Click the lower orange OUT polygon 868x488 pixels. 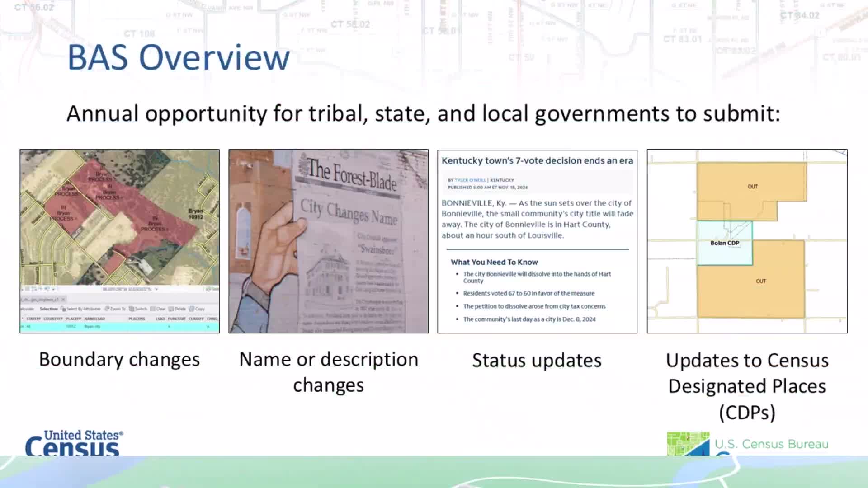pyautogui.click(x=760, y=281)
